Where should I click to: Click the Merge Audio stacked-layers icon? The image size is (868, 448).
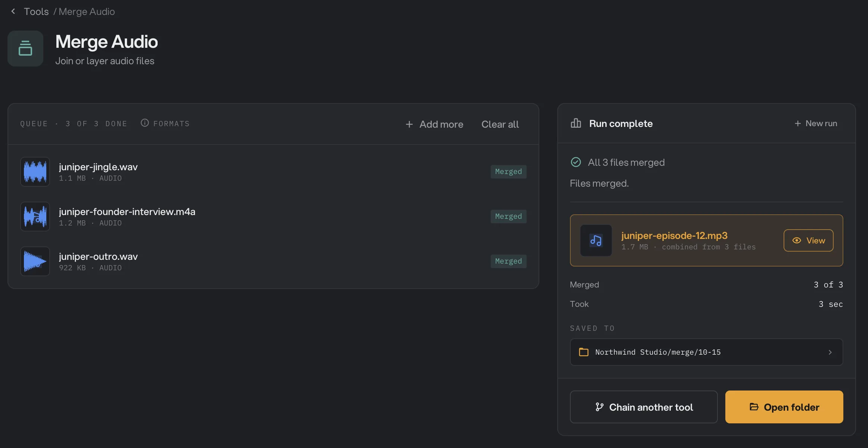tap(25, 49)
